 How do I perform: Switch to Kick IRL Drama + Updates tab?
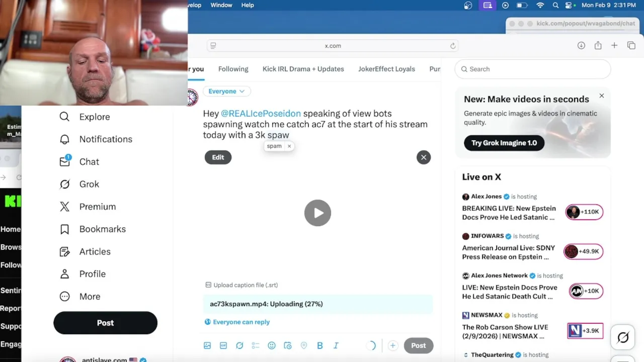tap(303, 69)
